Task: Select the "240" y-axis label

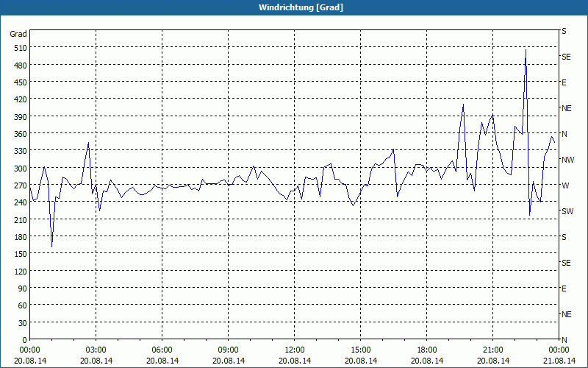Action: point(21,203)
